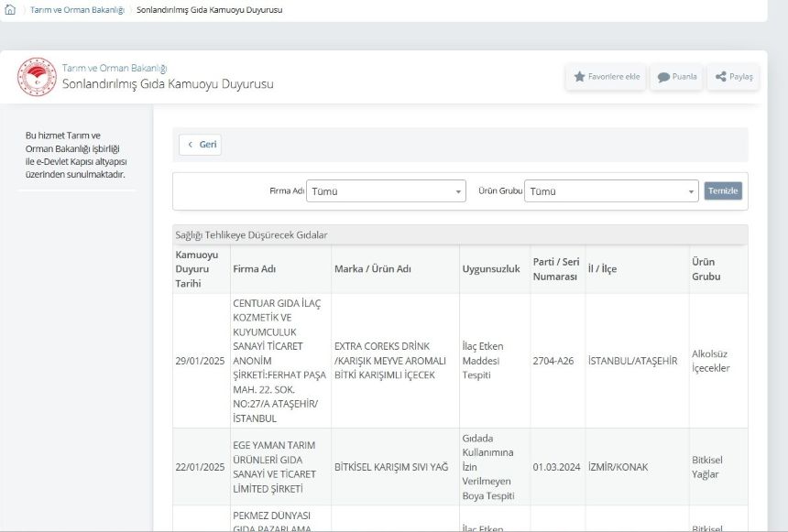Select the date 22/01/2025 cell
The width and height of the screenshot is (788, 532).
click(x=200, y=467)
